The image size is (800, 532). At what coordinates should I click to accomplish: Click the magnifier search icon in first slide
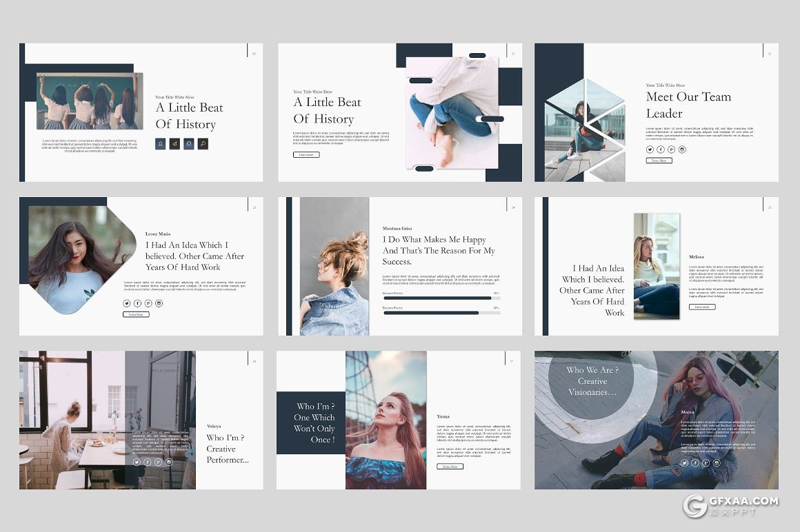click(x=203, y=144)
